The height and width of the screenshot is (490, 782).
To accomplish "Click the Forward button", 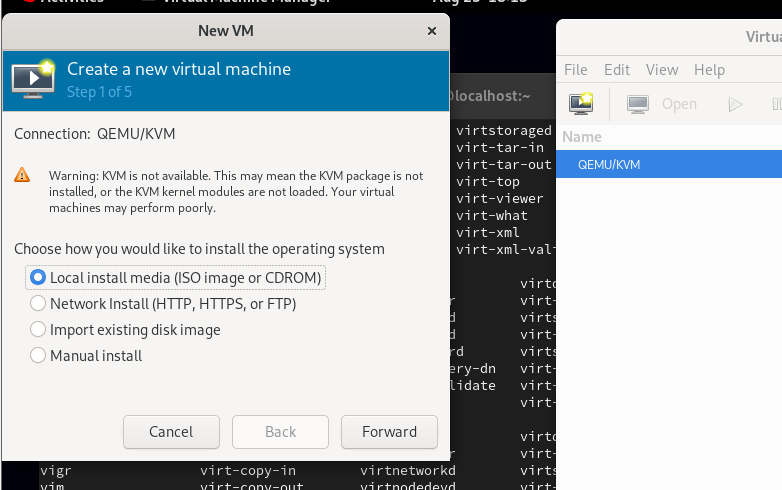I will point(389,432).
